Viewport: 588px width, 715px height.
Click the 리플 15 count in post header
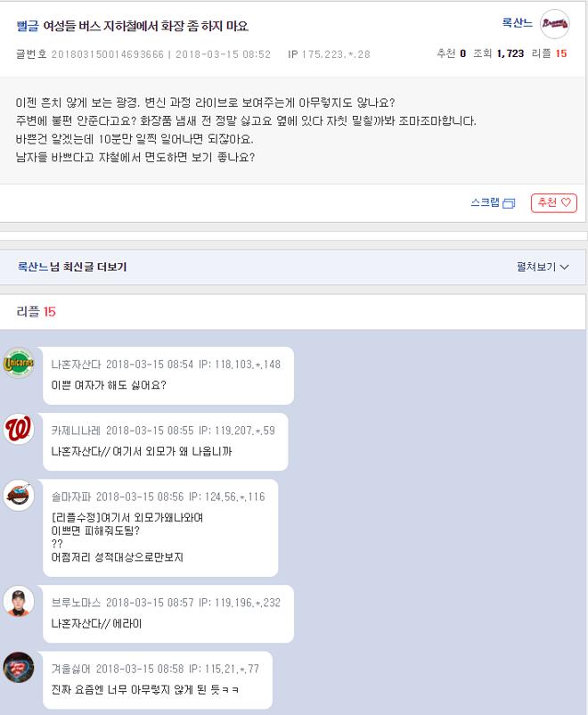tap(550, 53)
